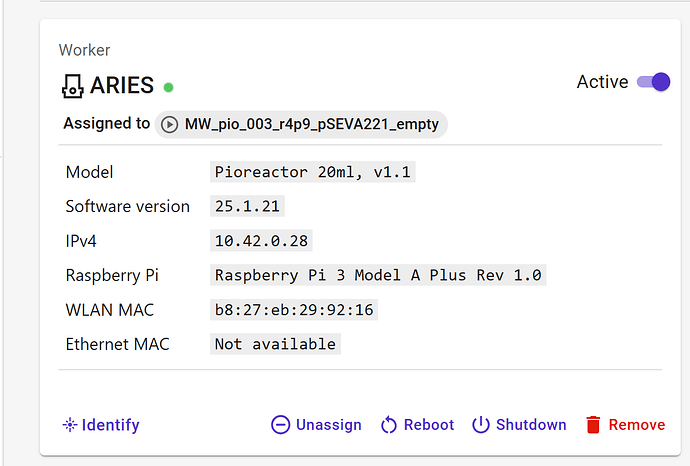Shutdown the ARIES worker
This screenshot has width=690, height=466.
[519, 425]
